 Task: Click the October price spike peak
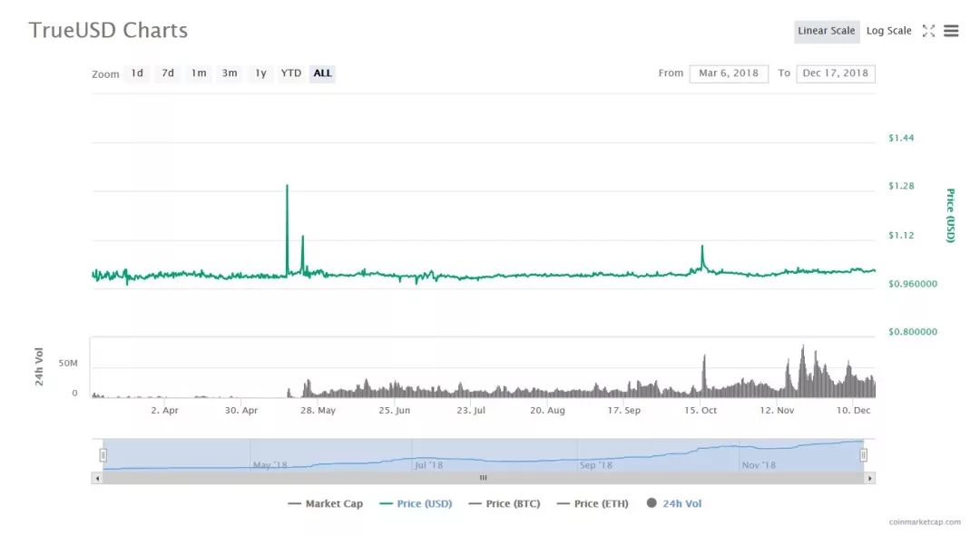701,247
